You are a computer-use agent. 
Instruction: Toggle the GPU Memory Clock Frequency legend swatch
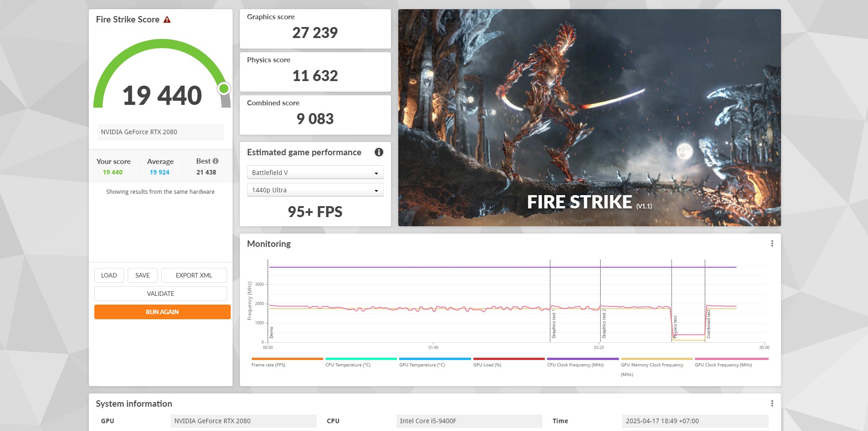tap(657, 359)
